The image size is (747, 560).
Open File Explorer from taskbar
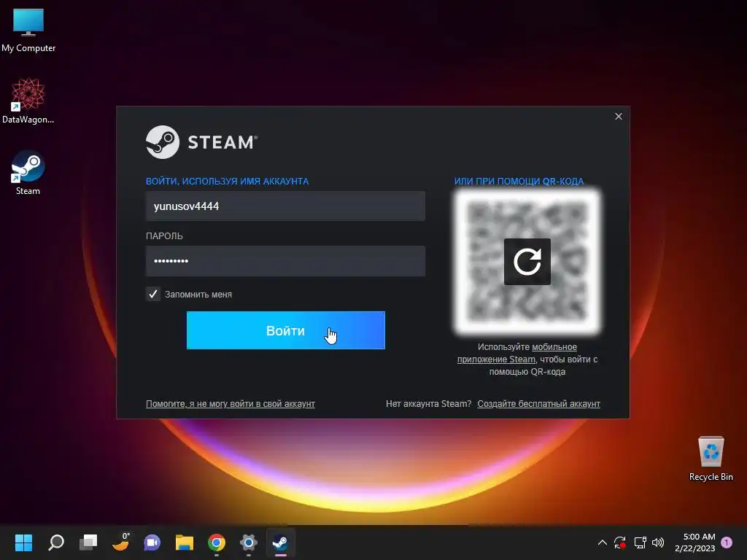coord(185,542)
